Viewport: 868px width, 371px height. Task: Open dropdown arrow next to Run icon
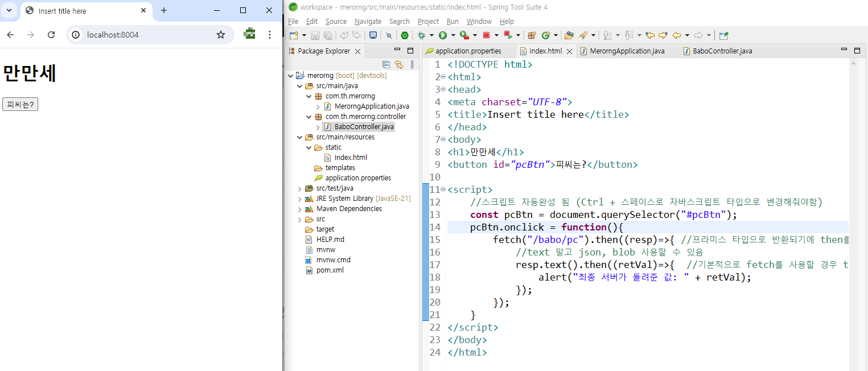point(453,35)
